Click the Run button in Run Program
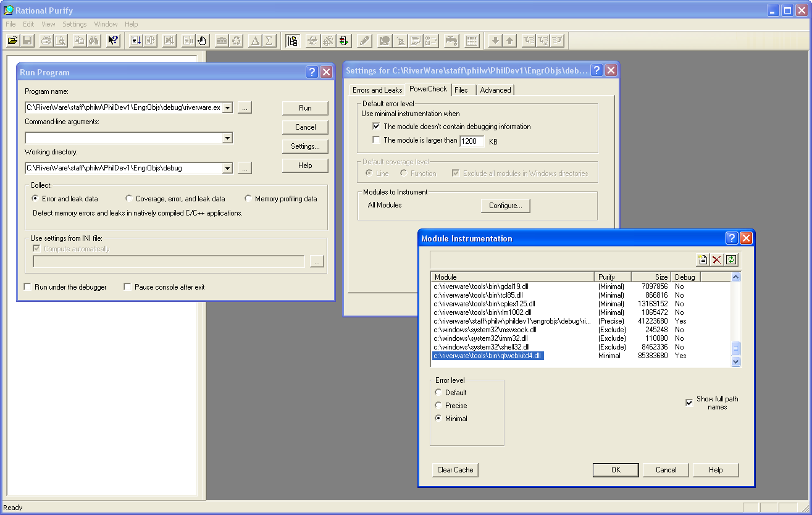This screenshot has height=515, width=812. pos(305,108)
